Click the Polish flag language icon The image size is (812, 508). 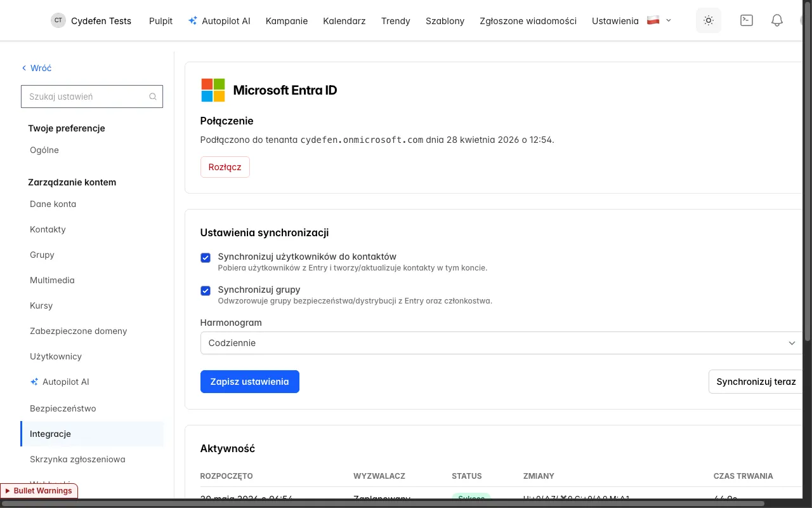point(653,20)
